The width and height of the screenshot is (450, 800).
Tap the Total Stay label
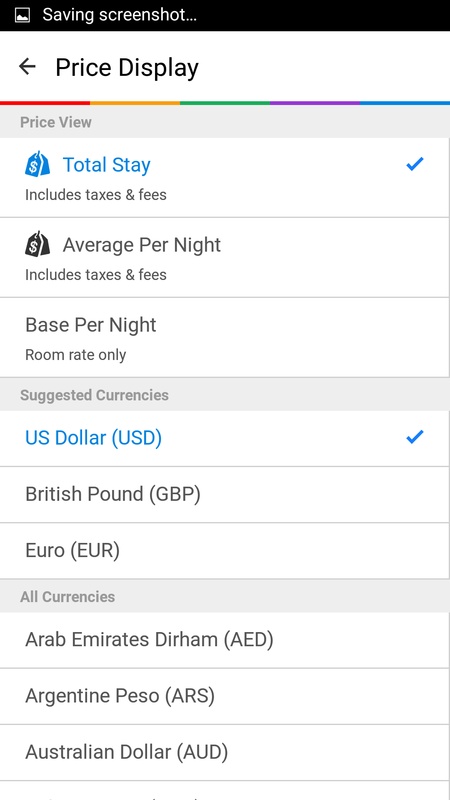pyautogui.click(x=107, y=165)
